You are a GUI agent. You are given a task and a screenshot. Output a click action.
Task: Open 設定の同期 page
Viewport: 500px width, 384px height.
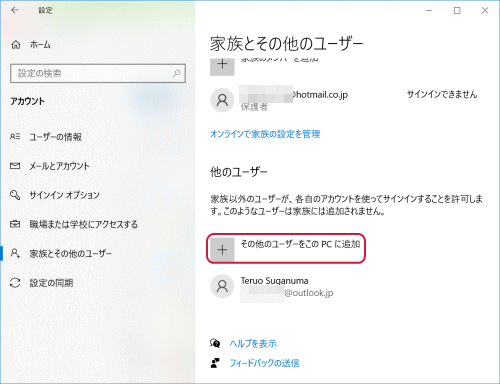coord(51,283)
